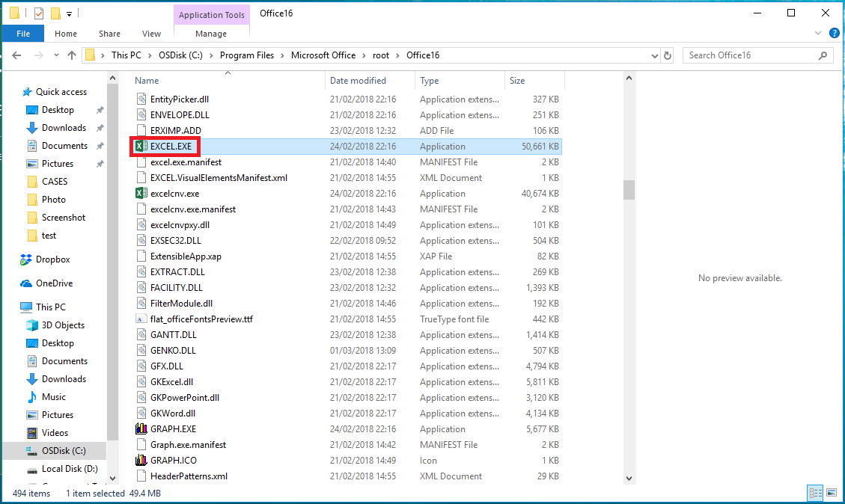Click the GRAPH.EXE chart icon

tap(141, 429)
